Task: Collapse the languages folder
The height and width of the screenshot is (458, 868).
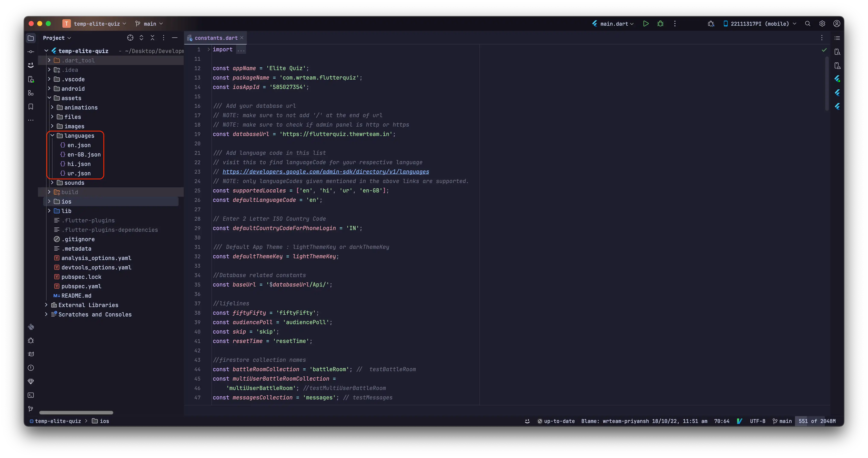Action: coord(52,136)
